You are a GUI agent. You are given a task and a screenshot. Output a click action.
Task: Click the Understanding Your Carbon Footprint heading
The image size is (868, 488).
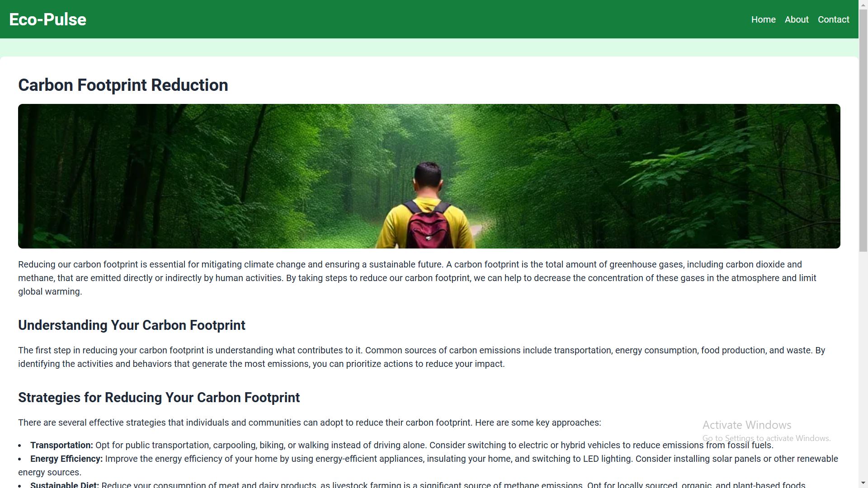pos(132,325)
